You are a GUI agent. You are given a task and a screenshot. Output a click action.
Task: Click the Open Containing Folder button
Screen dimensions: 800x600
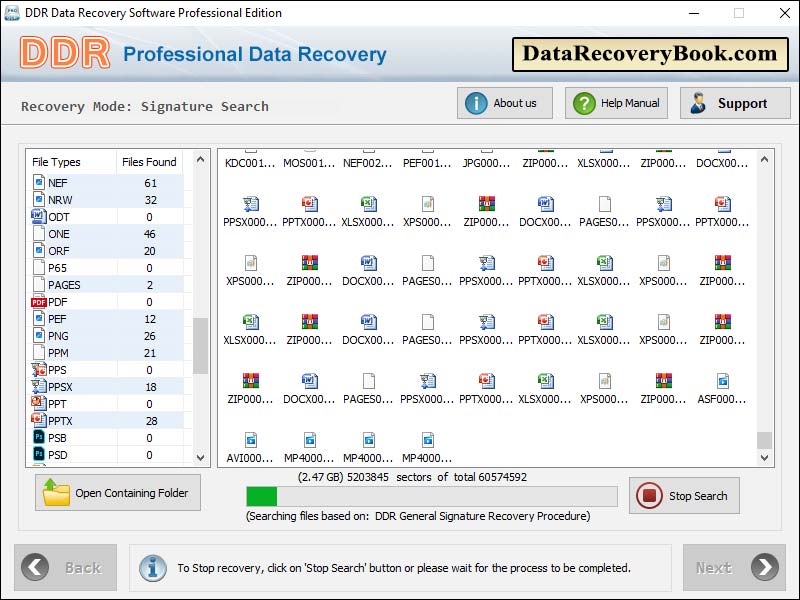(117, 492)
